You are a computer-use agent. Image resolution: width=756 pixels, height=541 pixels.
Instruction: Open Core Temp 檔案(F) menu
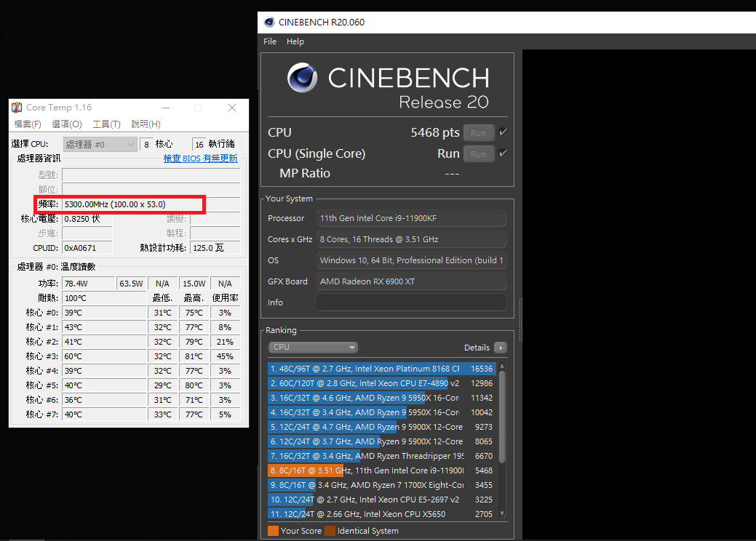pyautogui.click(x=28, y=124)
